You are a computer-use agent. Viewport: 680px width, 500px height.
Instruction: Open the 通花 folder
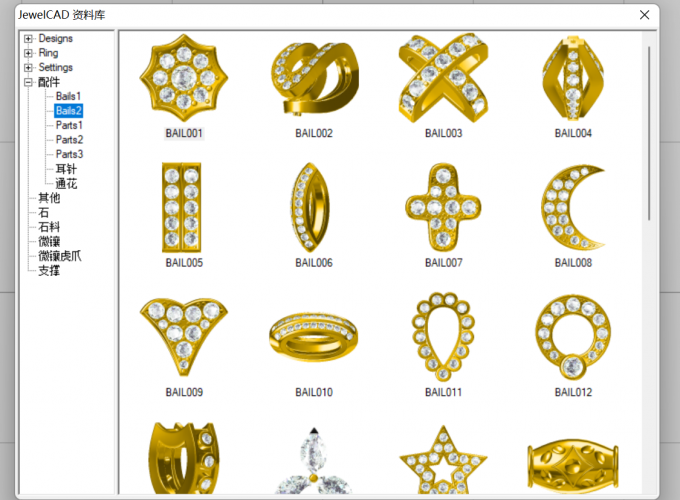tap(66, 183)
